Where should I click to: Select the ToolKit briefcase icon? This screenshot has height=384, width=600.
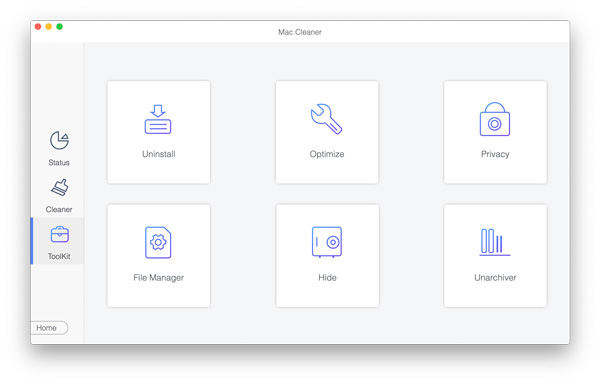pyautogui.click(x=60, y=234)
